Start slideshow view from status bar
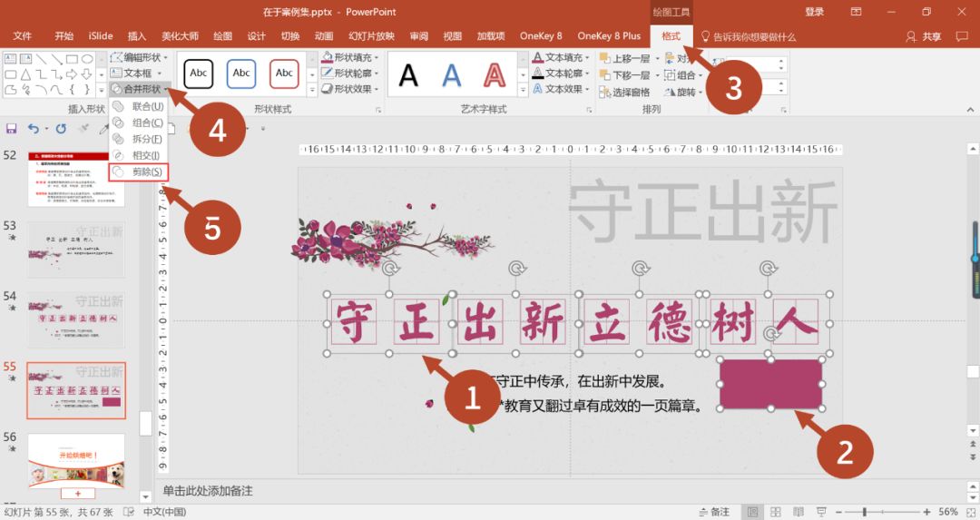Image resolution: width=980 pixels, height=520 pixels. point(821,512)
